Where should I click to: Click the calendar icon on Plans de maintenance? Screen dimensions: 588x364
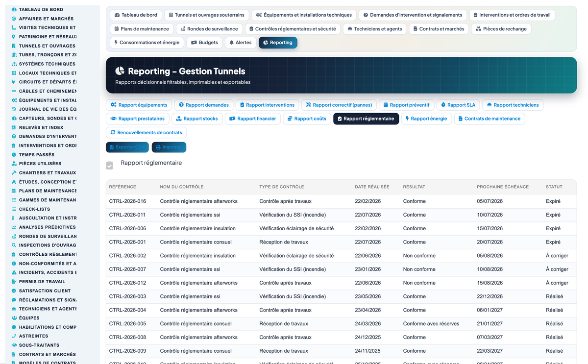pos(116,29)
